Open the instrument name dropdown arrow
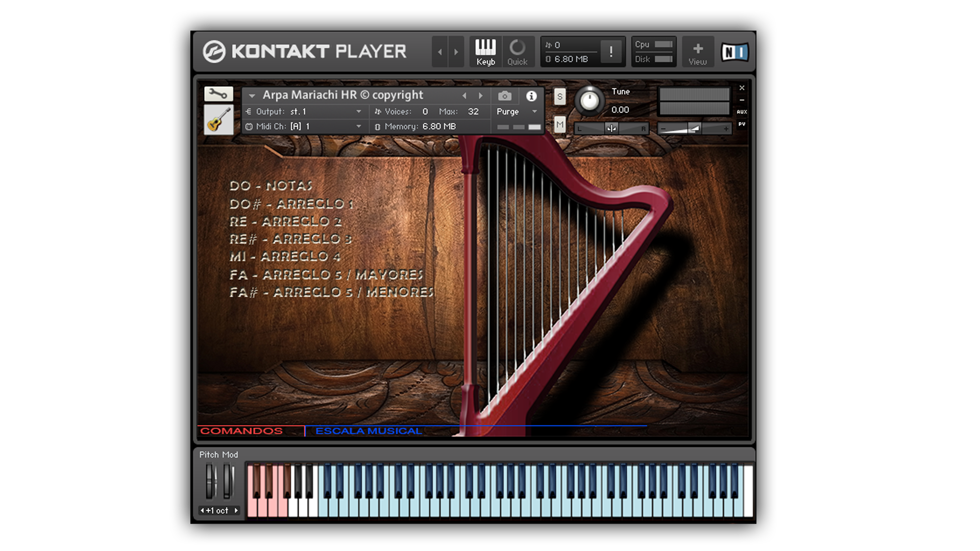 pyautogui.click(x=252, y=95)
